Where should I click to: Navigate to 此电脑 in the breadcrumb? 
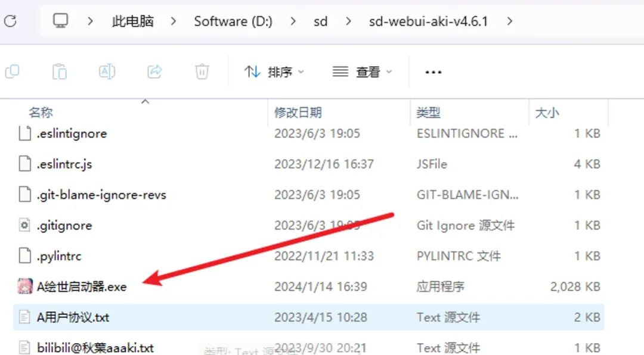[132, 21]
